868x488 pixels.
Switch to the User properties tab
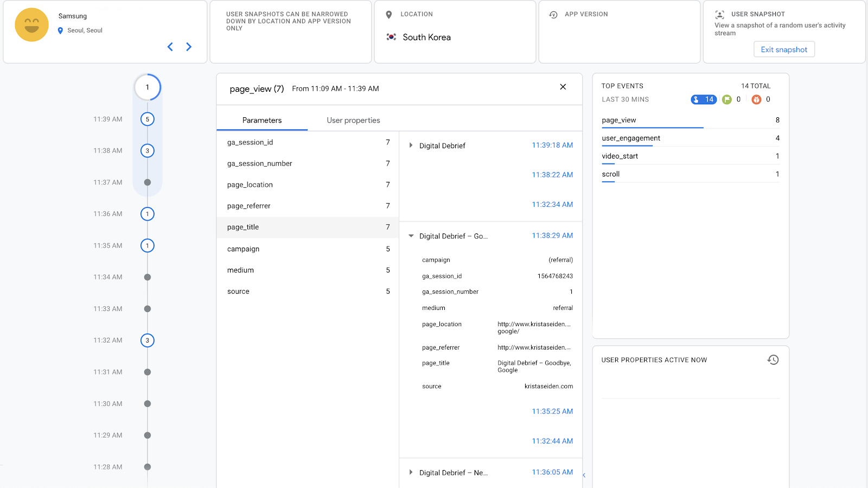point(353,121)
